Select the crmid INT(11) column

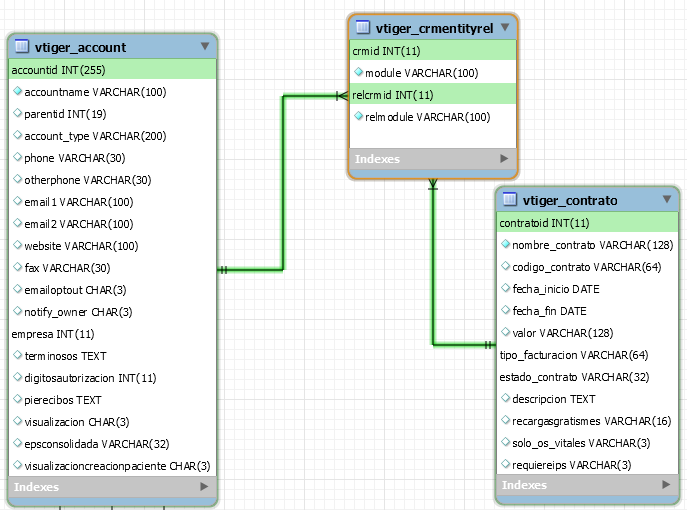tap(433, 51)
